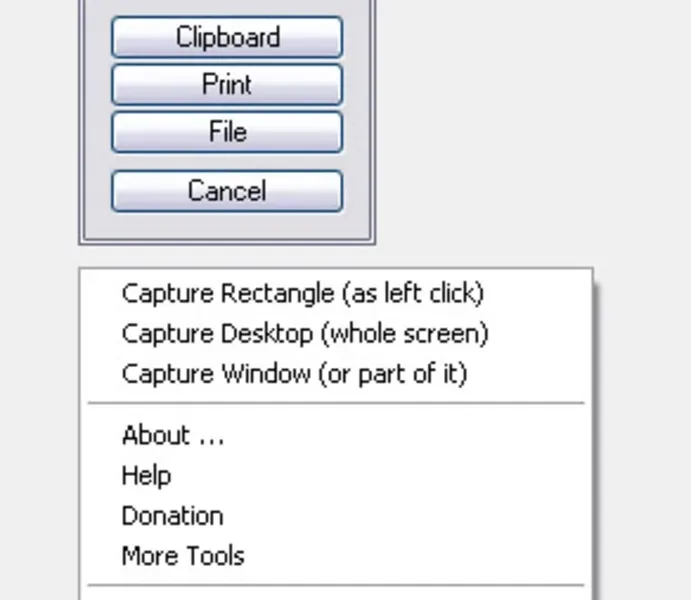Start a rectangle capture from the menu
The width and height of the screenshot is (691, 600).
point(302,294)
